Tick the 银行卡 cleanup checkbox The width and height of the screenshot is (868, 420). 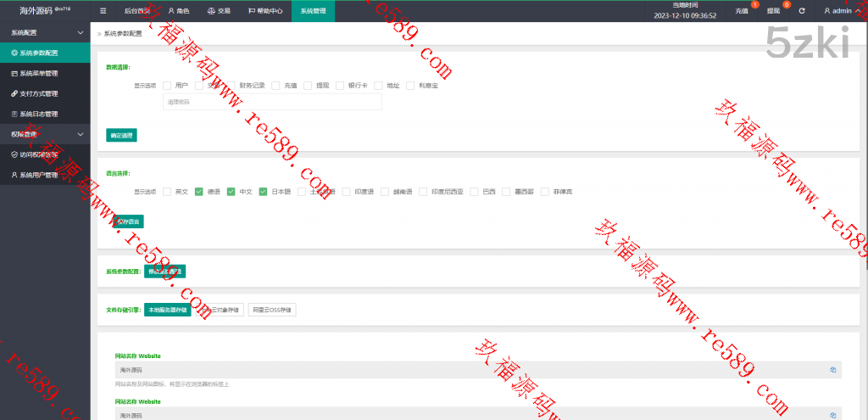pos(340,85)
